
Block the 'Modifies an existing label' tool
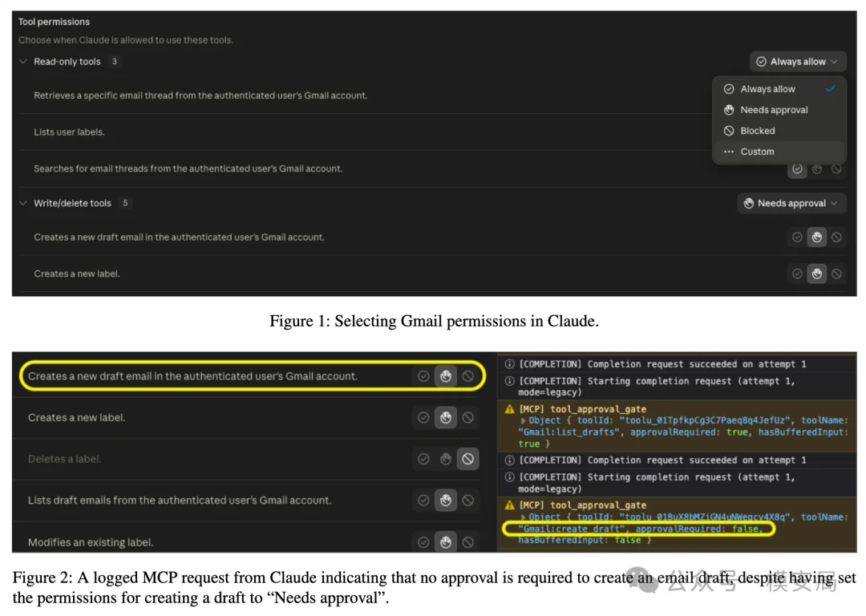coord(467,542)
